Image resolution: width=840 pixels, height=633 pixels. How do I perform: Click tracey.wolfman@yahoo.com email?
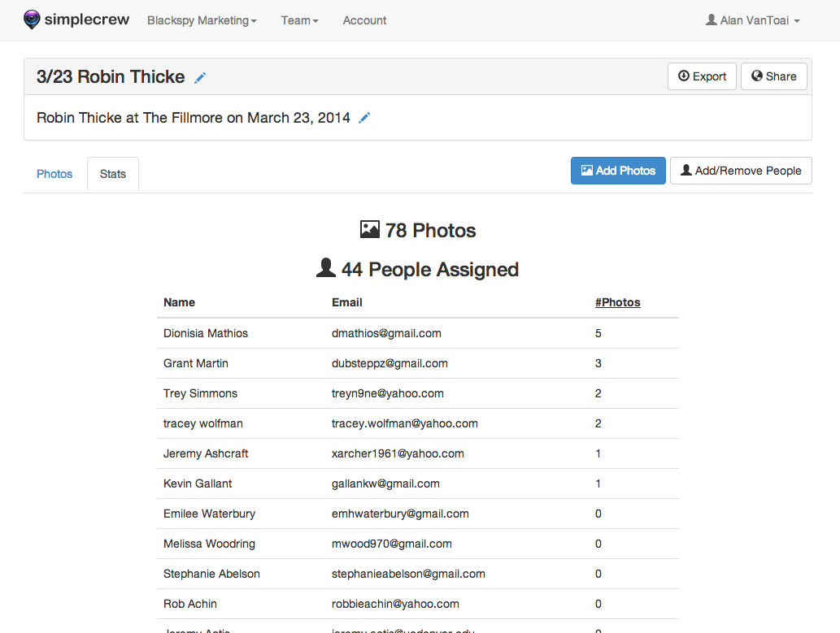click(405, 423)
